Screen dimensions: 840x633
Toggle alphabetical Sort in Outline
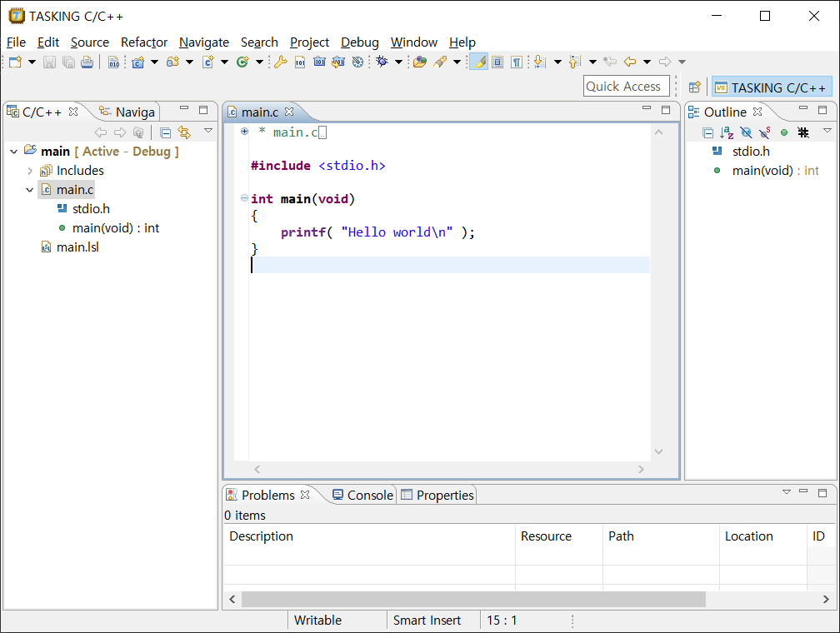pyautogui.click(x=727, y=132)
